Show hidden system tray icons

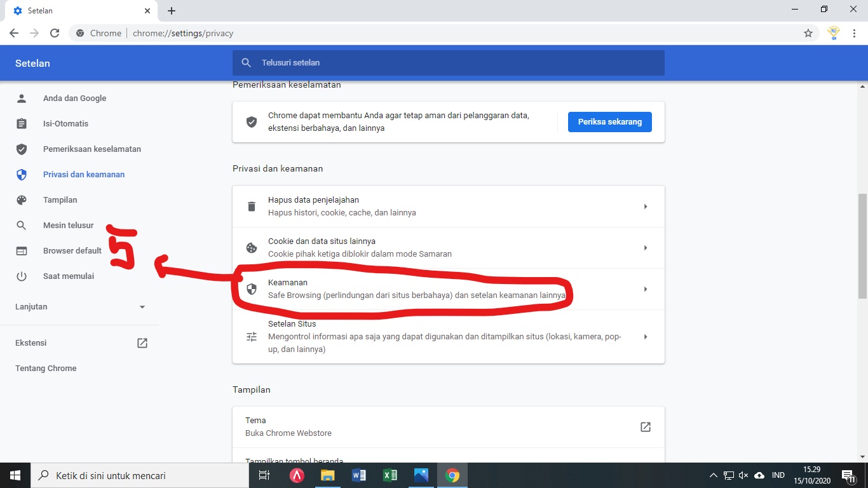coord(713,475)
